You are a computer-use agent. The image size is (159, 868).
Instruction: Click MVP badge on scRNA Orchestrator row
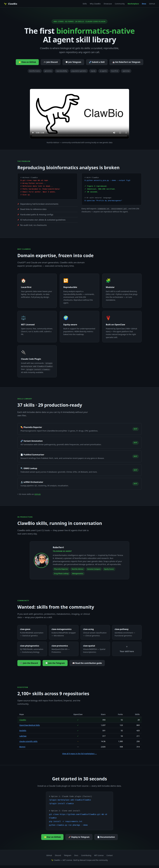[x=136, y=484]
